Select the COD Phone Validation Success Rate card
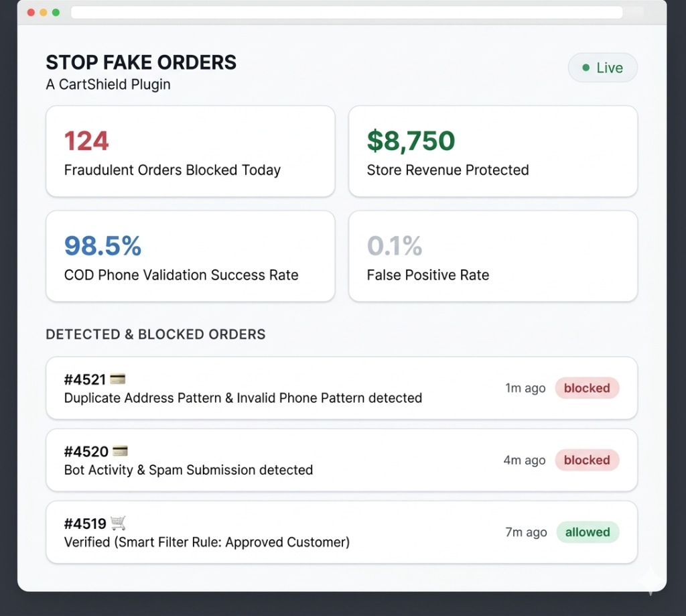 tap(190, 256)
